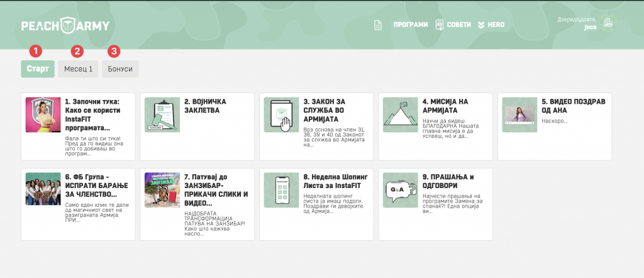
Task: Click description text starting "Најчести прашања"
Action: click(452, 204)
